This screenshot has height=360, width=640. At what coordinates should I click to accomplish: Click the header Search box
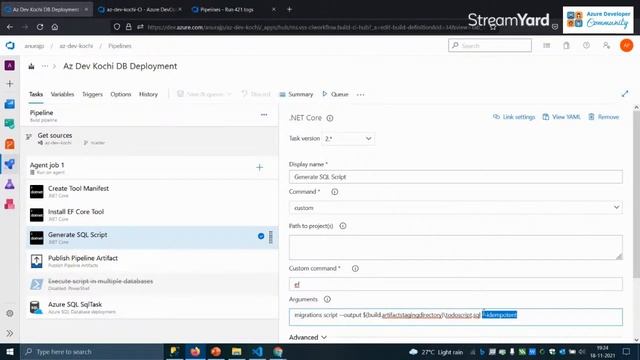(x=490, y=45)
